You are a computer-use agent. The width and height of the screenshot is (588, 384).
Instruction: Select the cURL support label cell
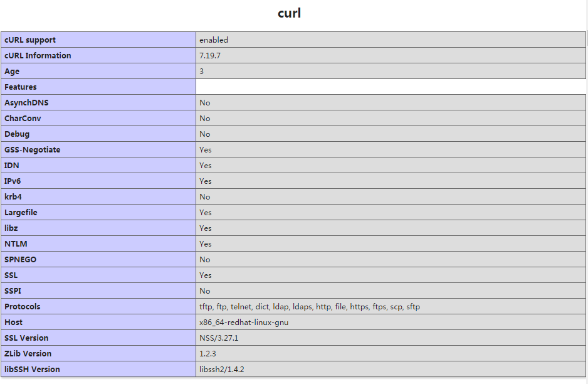click(x=98, y=40)
